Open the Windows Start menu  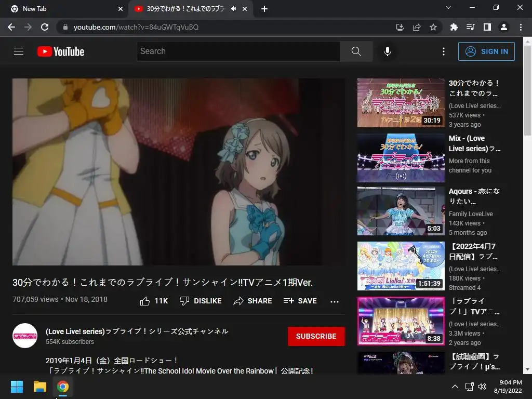(x=17, y=387)
